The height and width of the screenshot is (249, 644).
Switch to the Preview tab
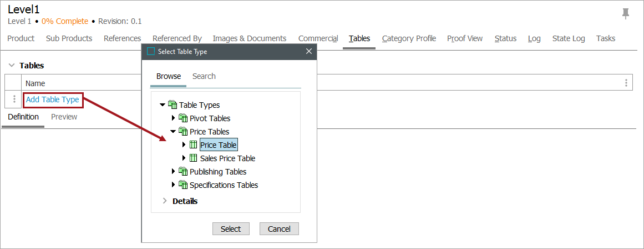pyautogui.click(x=64, y=117)
